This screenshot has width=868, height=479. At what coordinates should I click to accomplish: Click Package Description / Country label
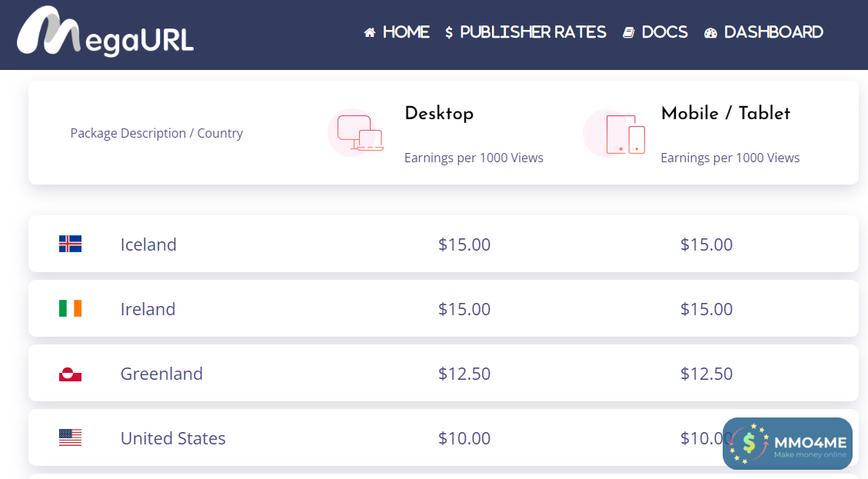click(x=156, y=133)
